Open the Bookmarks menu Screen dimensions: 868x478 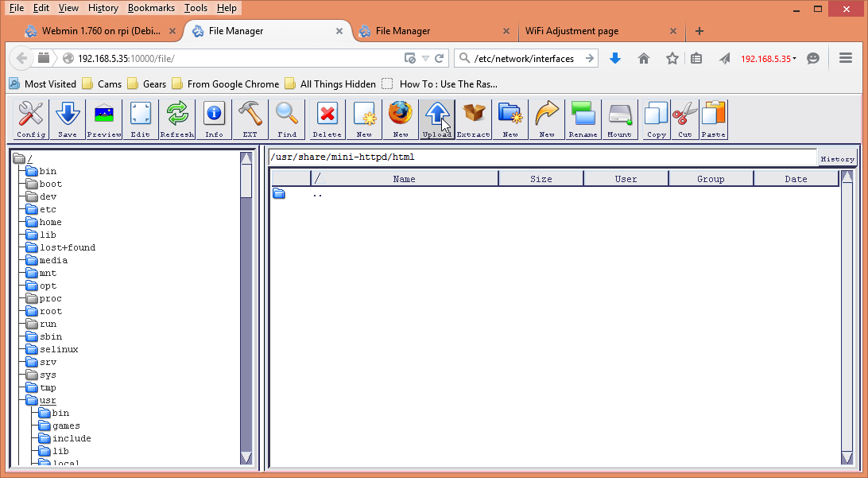pos(151,7)
